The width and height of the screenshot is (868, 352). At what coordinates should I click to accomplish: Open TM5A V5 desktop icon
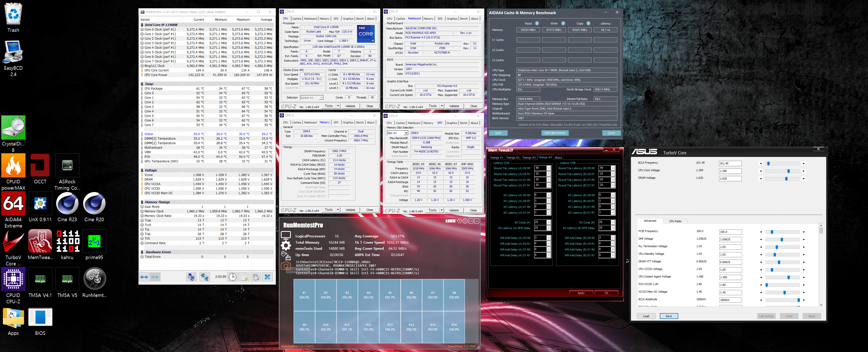point(67,282)
